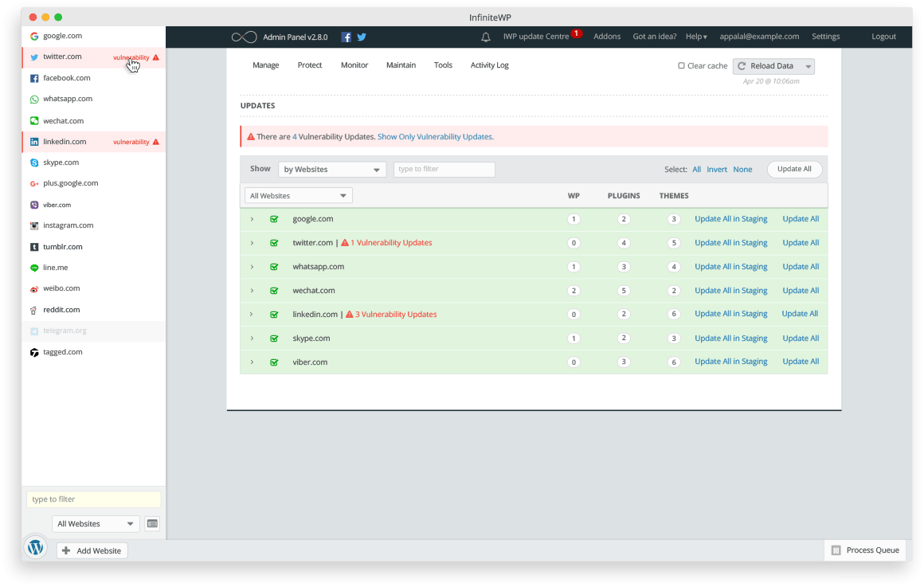Open the Help menu

(x=696, y=37)
